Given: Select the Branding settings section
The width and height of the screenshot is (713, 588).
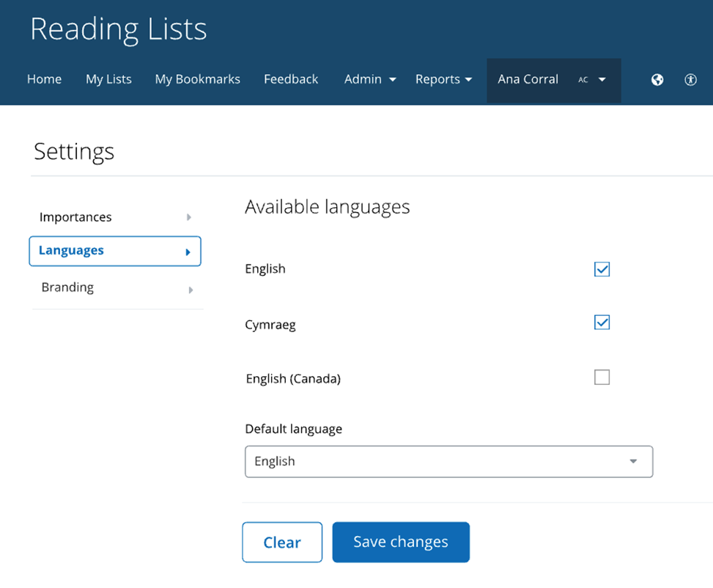Looking at the screenshot, I should click(115, 288).
